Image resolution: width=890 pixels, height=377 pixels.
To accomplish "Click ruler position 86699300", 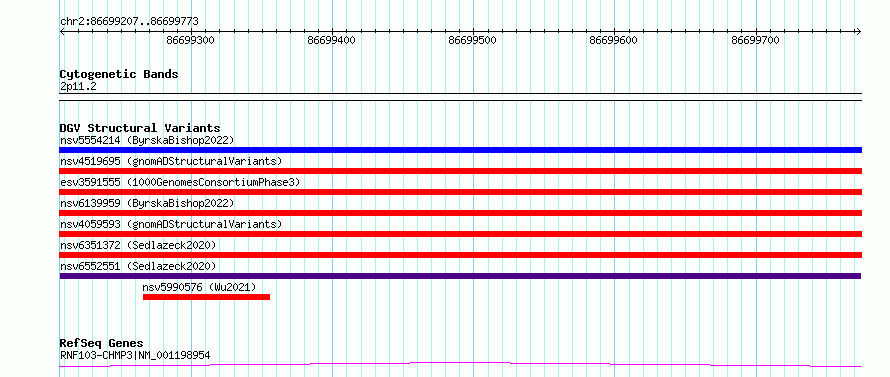I will (x=190, y=40).
